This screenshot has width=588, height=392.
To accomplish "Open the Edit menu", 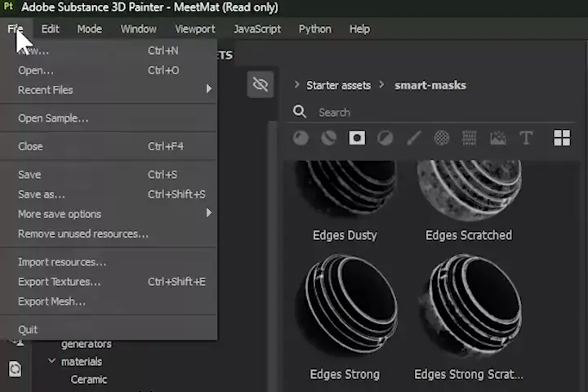I will click(51, 29).
